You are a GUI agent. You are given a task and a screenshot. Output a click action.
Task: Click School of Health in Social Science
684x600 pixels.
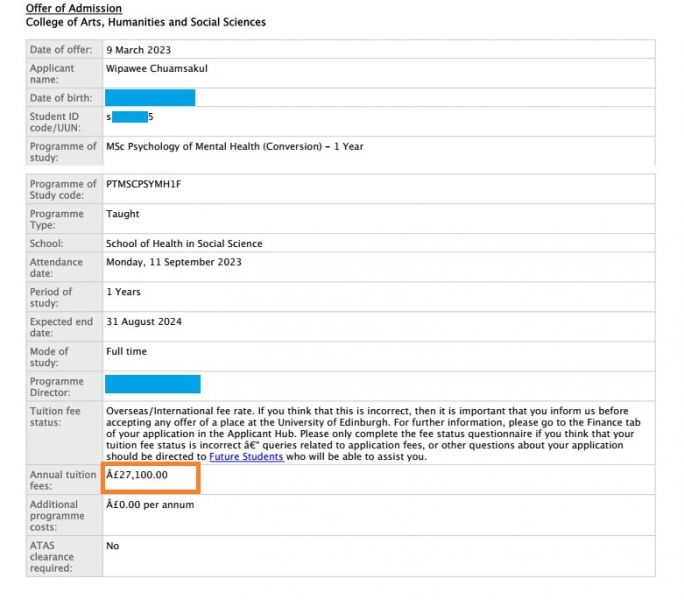point(184,244)
